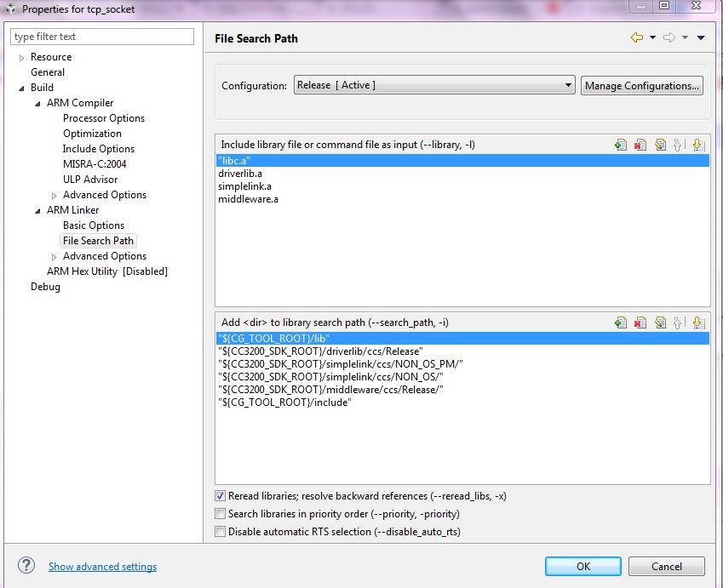This screenshot has width=723, height=588.
Task: Select General in the tree
Action: [x=48, y=72]
